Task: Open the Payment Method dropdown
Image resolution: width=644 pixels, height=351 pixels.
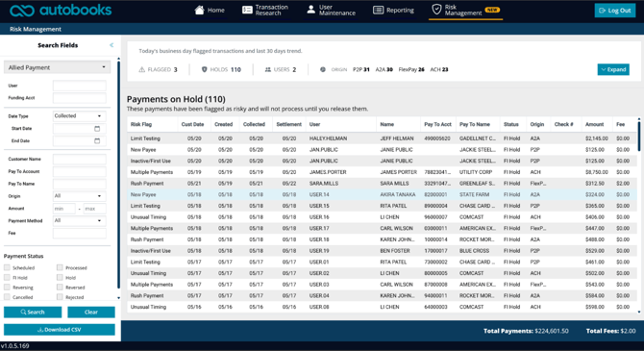Action: coord(79,221)
